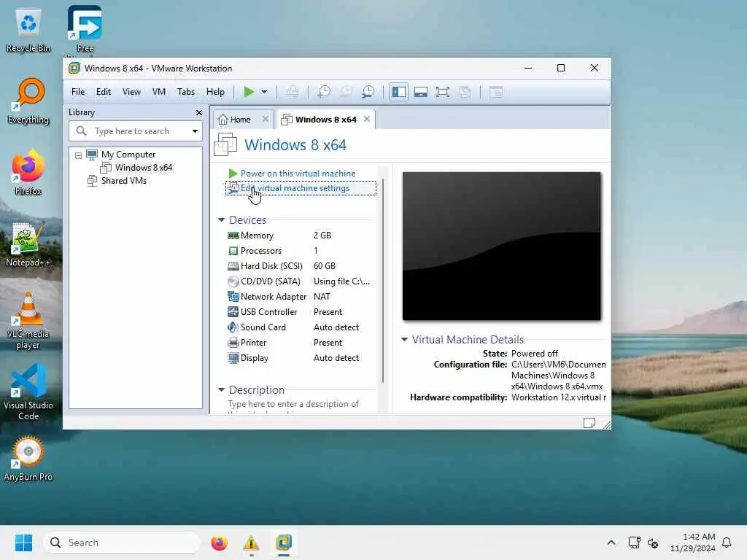Click the library search field
Image resolution: width=747 pixels, height=560 pixels.
[136, 131]
